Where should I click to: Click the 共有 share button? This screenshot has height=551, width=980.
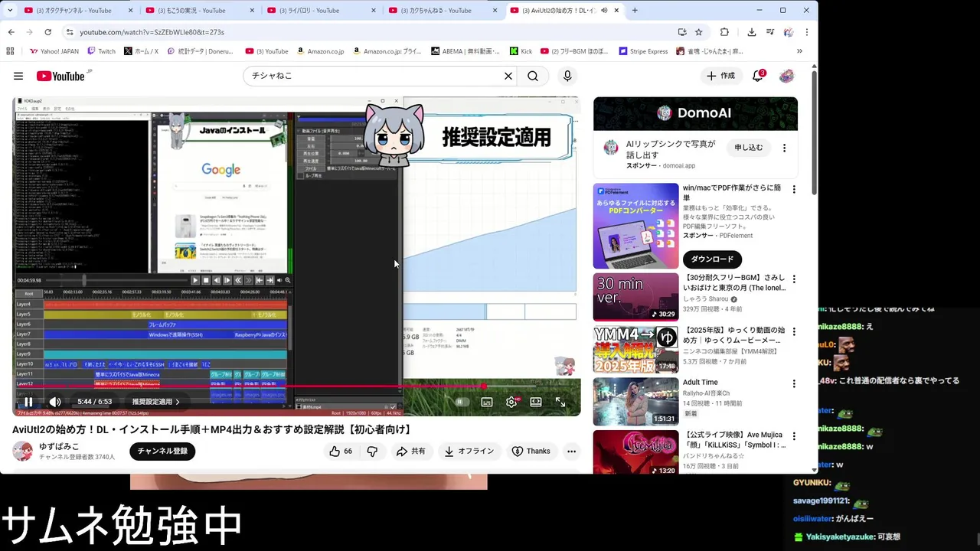tap(410, 452)
